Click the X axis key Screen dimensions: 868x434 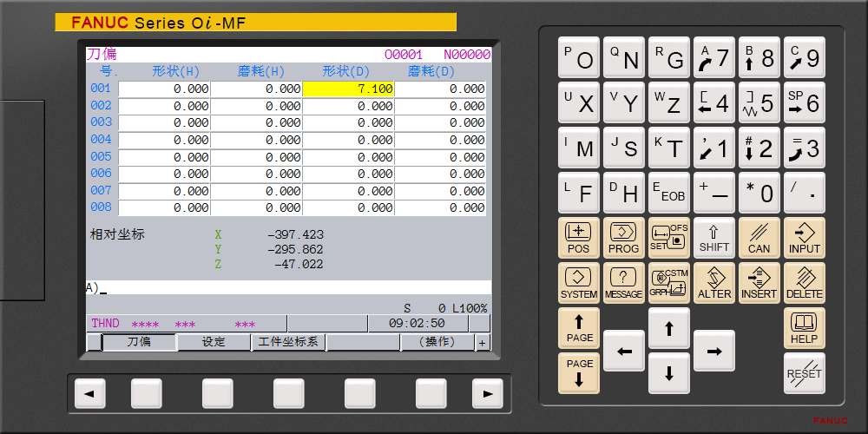[x=578, y=102]
